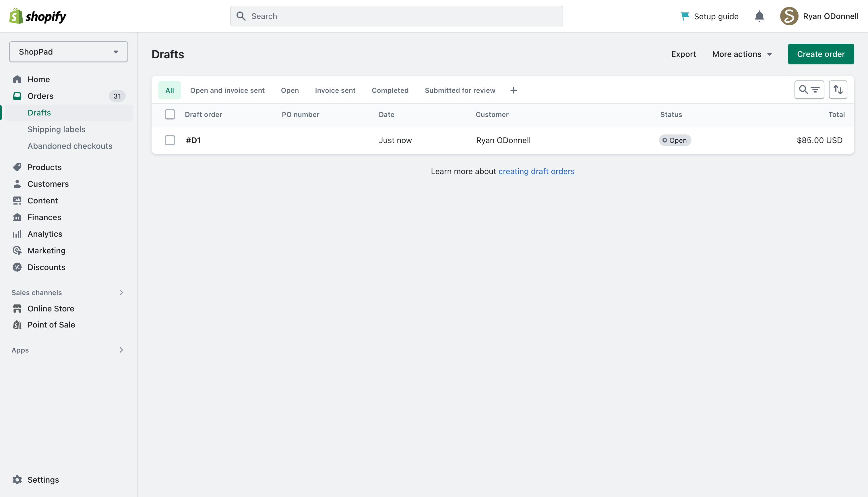Expand the Apps section chevron

click(121, 350)
